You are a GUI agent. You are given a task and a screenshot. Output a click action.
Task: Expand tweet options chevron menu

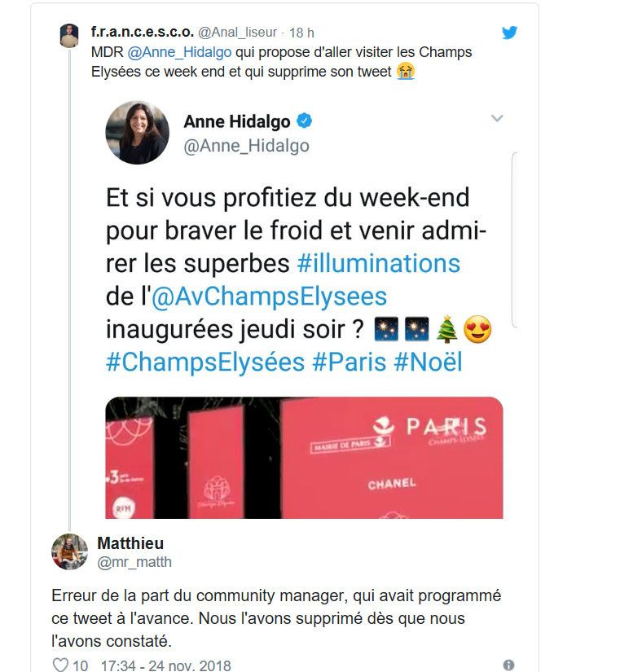(496, 118)
